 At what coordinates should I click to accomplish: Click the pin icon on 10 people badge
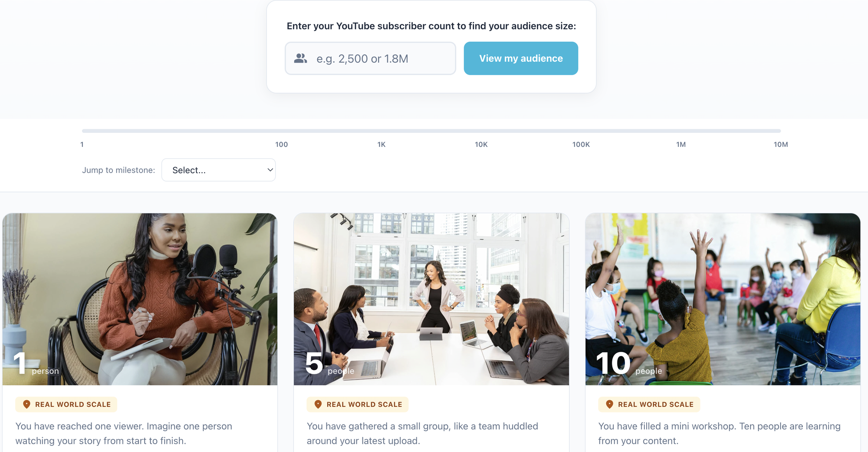tap(609, 404)
